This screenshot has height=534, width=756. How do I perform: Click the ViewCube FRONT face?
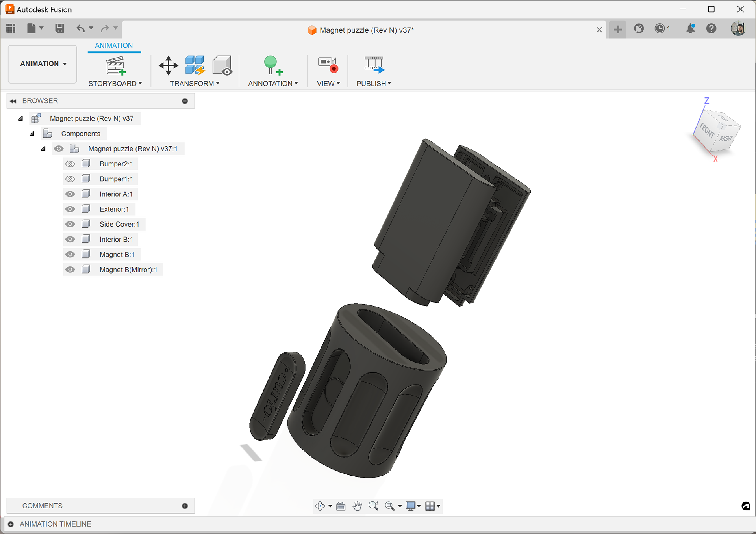[707, 130]
